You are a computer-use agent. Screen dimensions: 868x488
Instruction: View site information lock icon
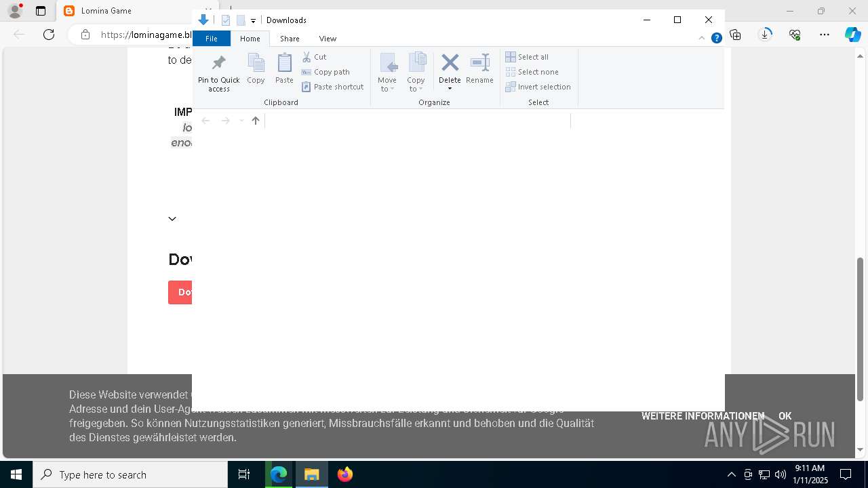(x=85, y=35)
